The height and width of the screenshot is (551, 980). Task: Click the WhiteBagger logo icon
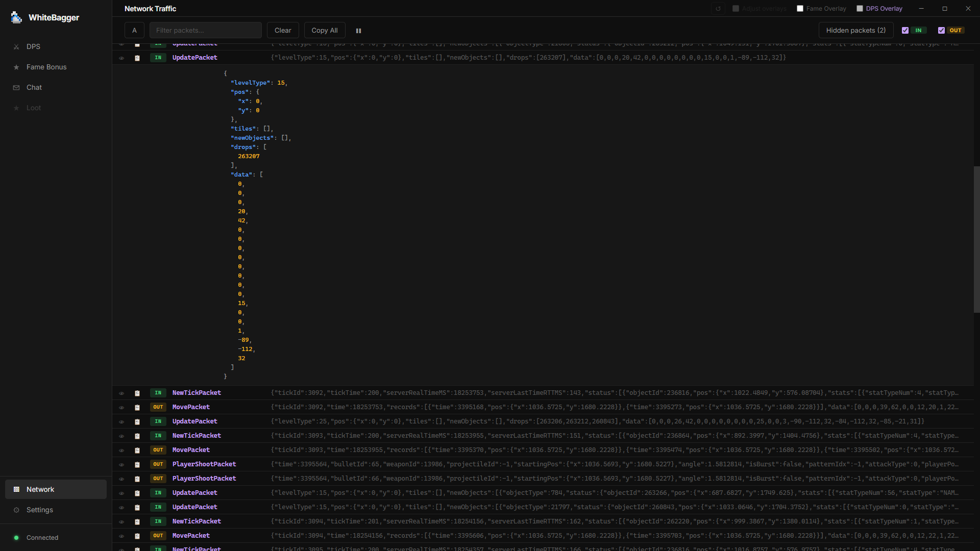pos(16,17)
